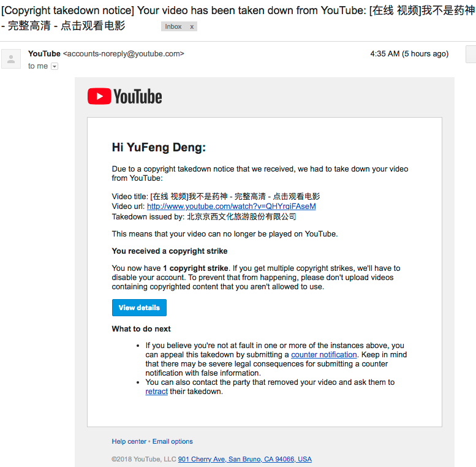The height and width of the screenshot is (467, 476).
Task: Click the 'You received a copyright strike' heading
Action: coord(170,251)
